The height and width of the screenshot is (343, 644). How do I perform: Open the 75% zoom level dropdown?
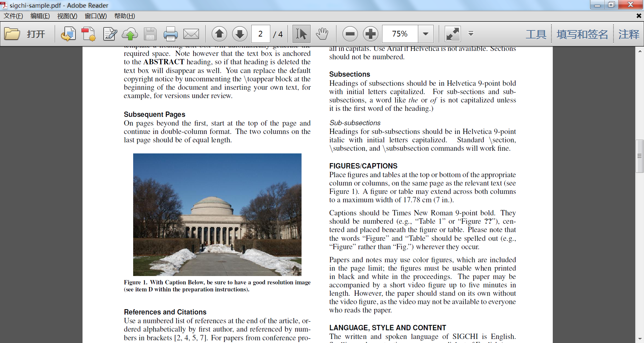[426, 34]
